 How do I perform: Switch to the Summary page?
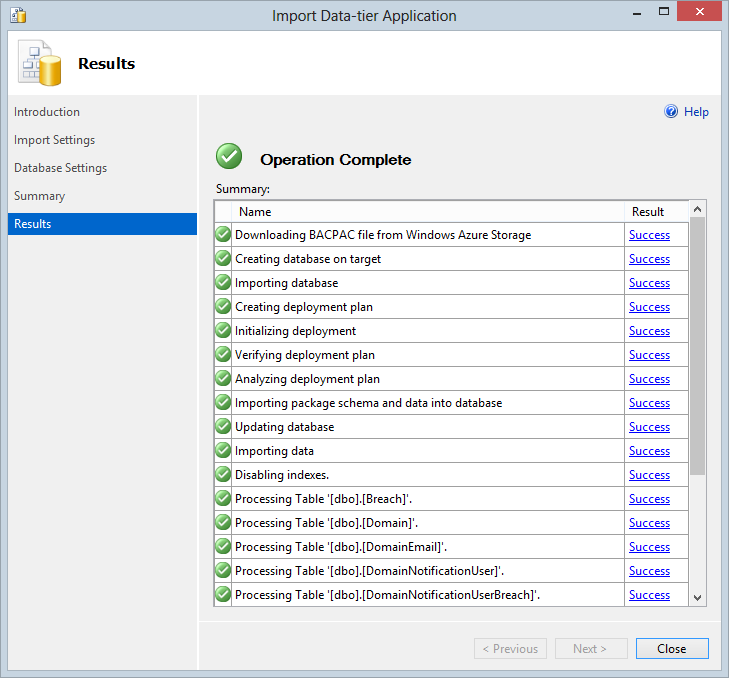pyautogui.click(x=40, y=196)
